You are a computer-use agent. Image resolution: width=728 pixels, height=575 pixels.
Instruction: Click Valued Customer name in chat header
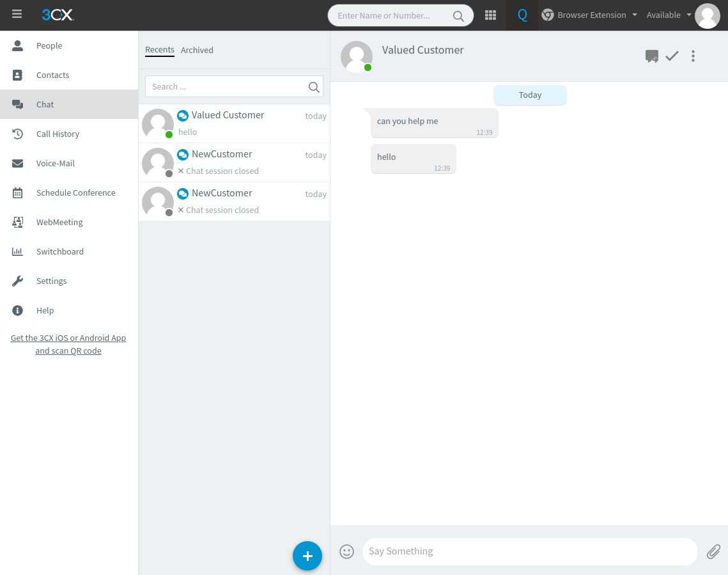pyautogui.click(x=422, y=50)
